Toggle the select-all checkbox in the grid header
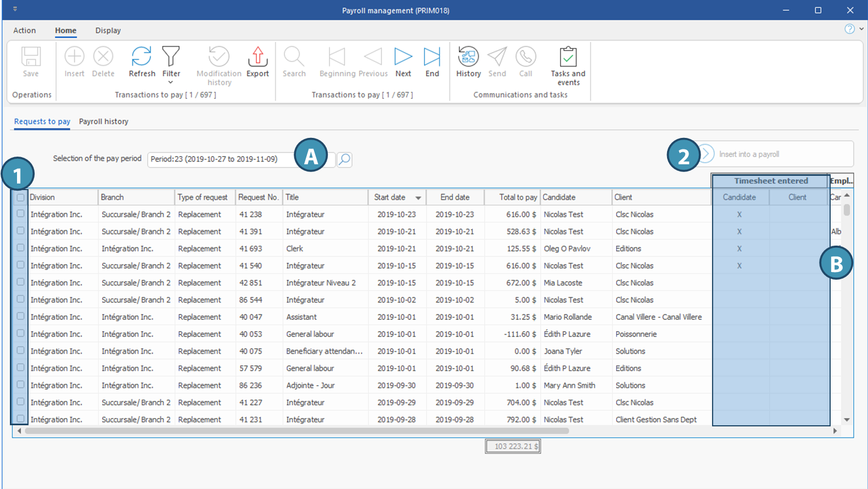 pos(20,197)
